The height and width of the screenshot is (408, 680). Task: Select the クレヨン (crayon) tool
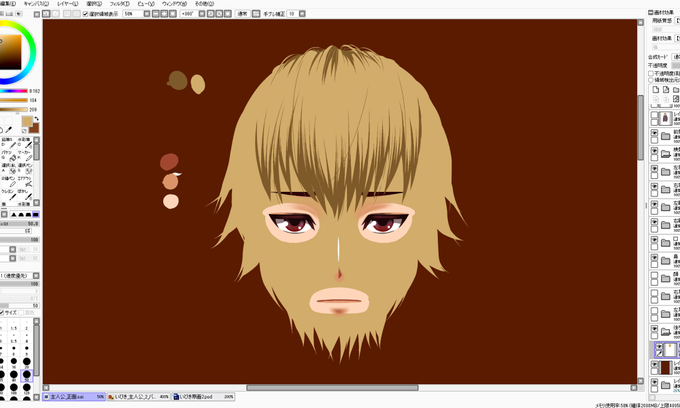(x=9, y=194)
